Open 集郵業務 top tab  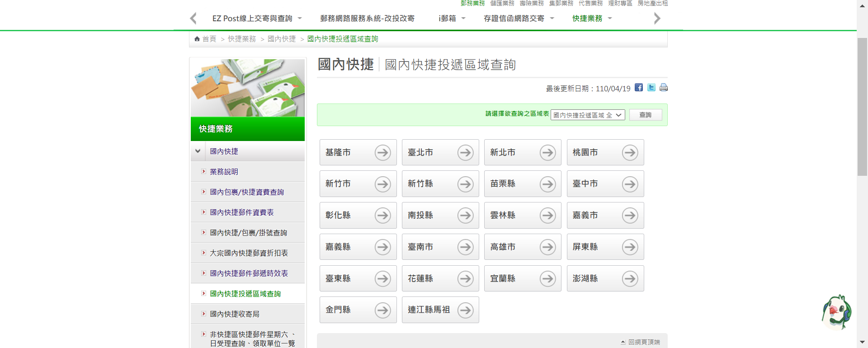pos(561,3)
